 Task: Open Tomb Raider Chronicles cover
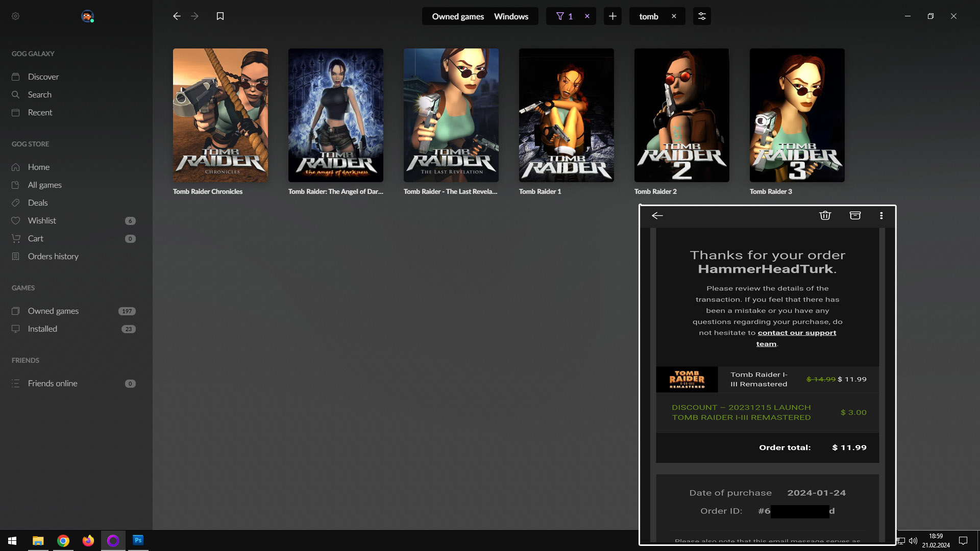coord(220,115)
